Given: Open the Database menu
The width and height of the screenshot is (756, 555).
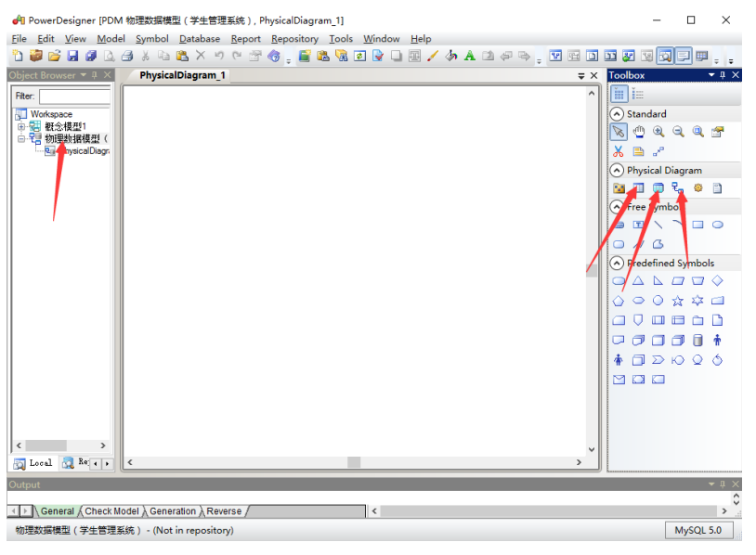Looking at the screenshot, I should pyautogui.click(x=199, y=39).
